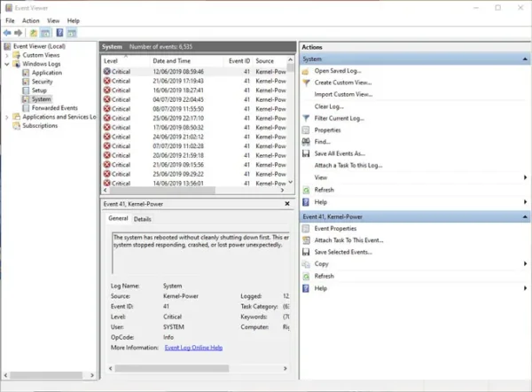Open Find with the binoculars icon

pos(306,142)
